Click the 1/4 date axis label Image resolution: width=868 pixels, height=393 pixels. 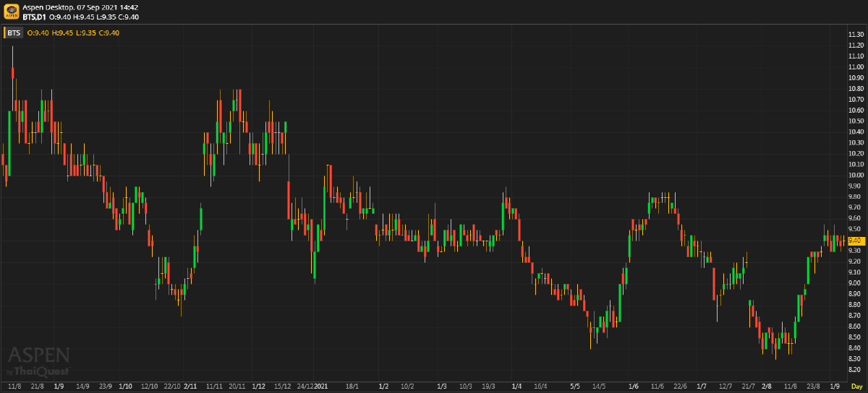tap(516, 386)
